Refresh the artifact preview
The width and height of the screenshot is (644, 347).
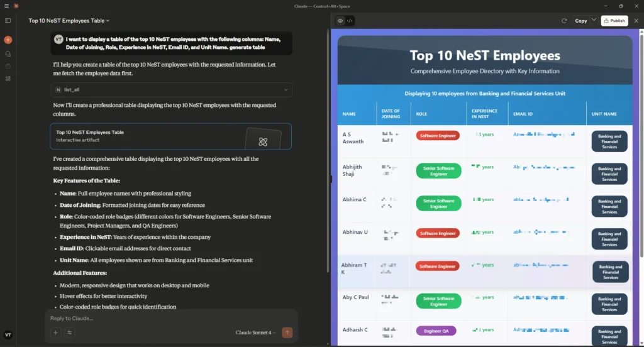click(564, 21)
